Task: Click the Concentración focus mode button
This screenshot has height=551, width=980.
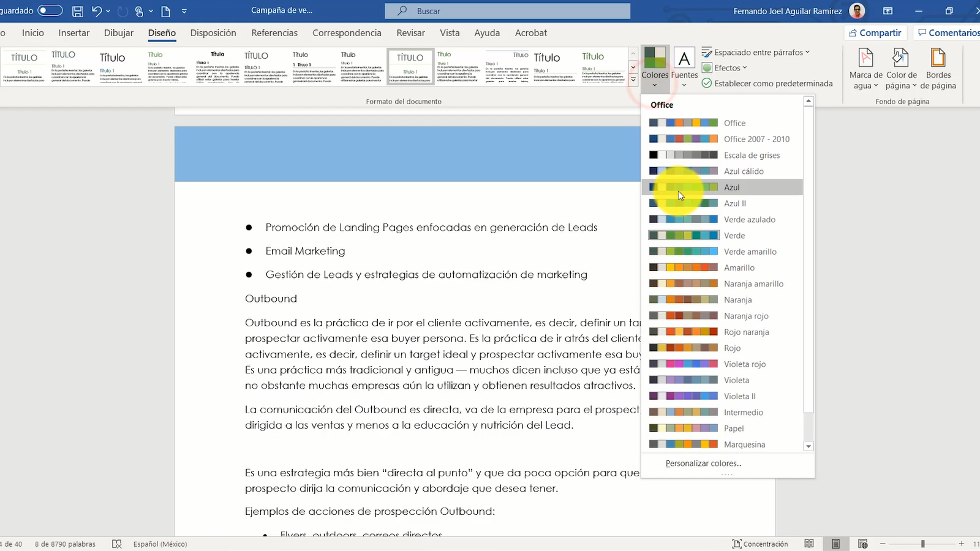Action: click(x=760, y=544)
